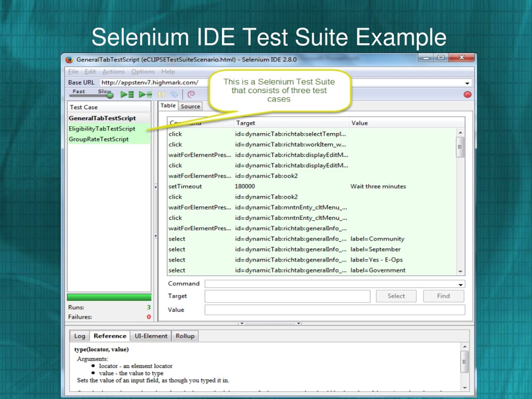Select click row for id=dynamicTab:ook2
The image size is (532, 399).
click(312, 197)
